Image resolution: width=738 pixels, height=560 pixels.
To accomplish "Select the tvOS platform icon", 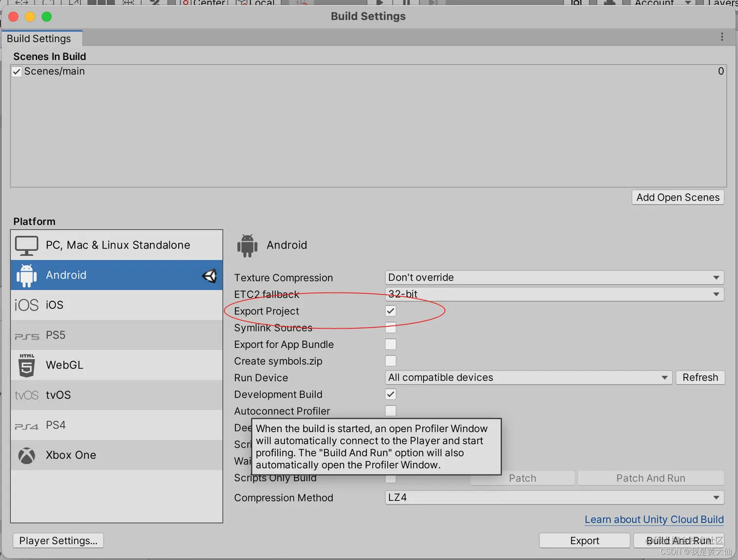I will tap(26, 395).
